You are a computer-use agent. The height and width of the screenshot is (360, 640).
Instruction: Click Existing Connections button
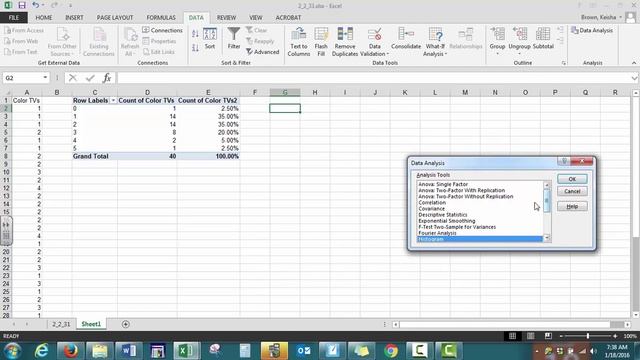tap(99, 42)
